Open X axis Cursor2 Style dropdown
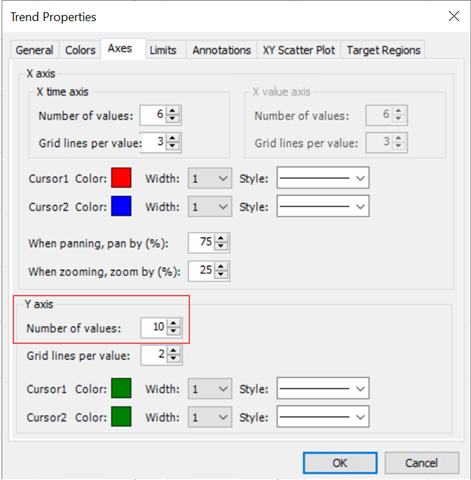Image resolution: width=471 pixels, height=480 pixels. [323, 206]
